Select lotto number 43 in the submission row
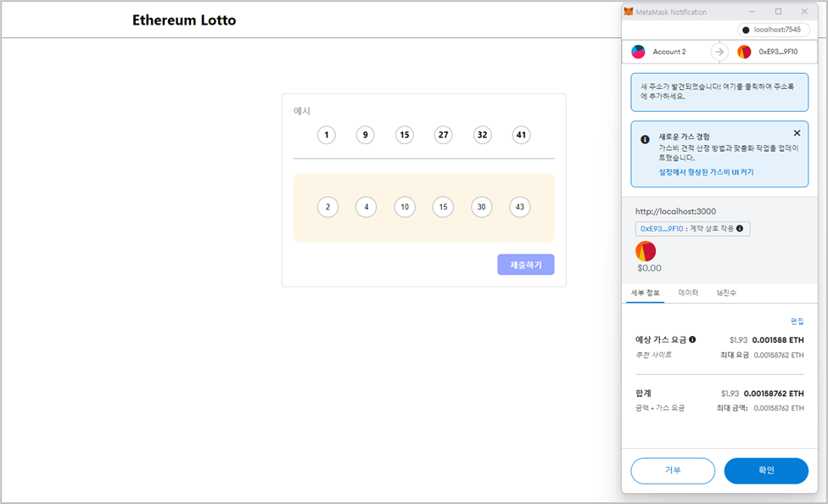The width and height of the screenshot is (828, 504). click(x=520, y=206)
